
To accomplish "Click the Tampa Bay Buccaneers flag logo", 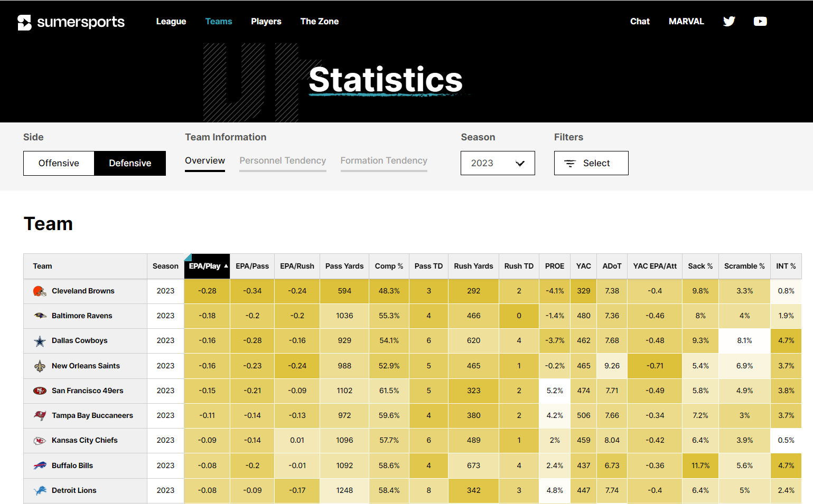I will (x=40, y=415).
